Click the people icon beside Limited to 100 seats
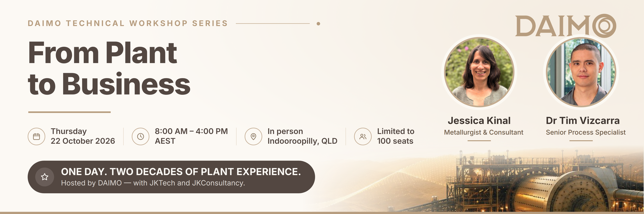The width and height of the screenshot is (644, 214). pos(363,136)
